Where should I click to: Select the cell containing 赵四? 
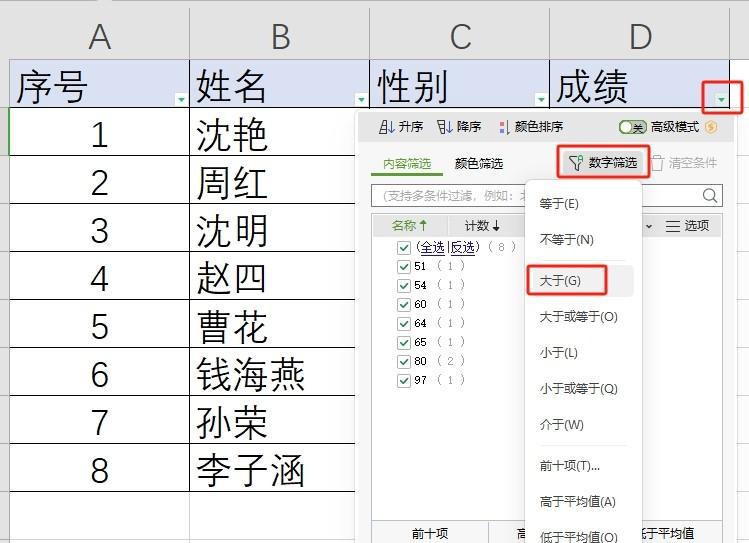[x=272, y=276]
